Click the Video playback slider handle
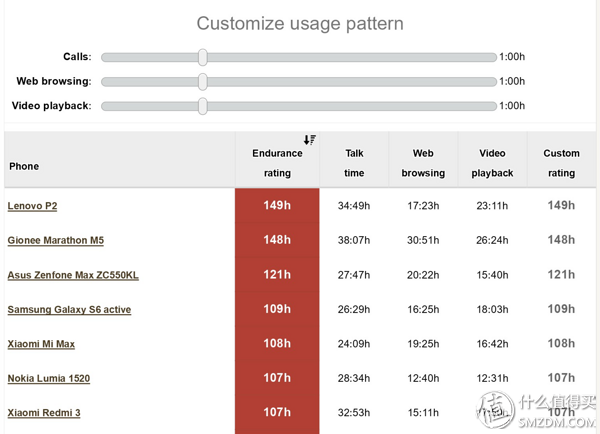 203,105
